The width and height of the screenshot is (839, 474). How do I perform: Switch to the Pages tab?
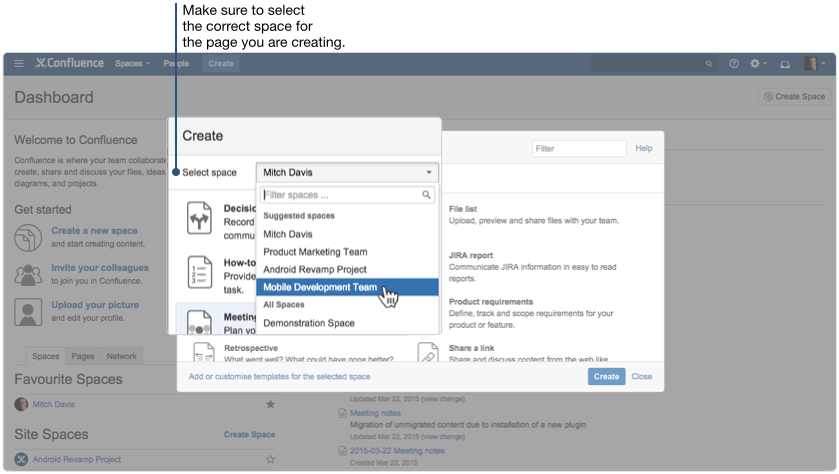(x=83, y=356)
